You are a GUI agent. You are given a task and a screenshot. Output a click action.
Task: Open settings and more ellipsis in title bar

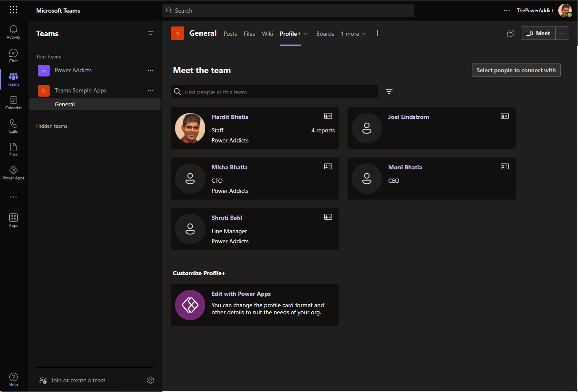click(x=507, y=11)
